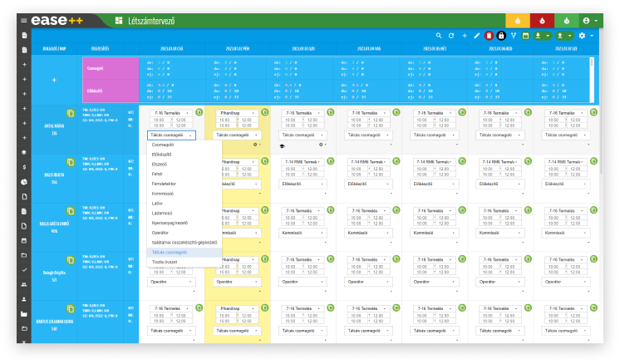The height and width of the screenshot is (364, 620).
Task: Open Antal Mária's 7-16 Termelés shift dropdown Thursday
Action: pyautogui.click(x=171, y=113)
